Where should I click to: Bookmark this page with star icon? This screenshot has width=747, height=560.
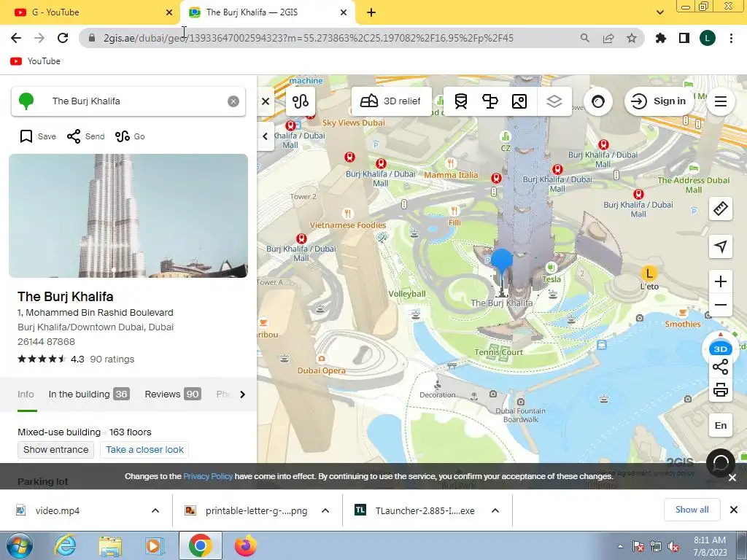[x=632, y=38]
